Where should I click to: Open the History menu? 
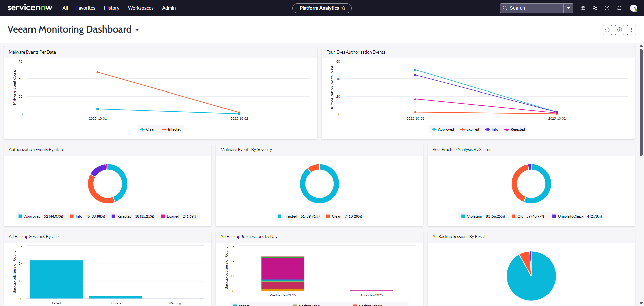111,8
